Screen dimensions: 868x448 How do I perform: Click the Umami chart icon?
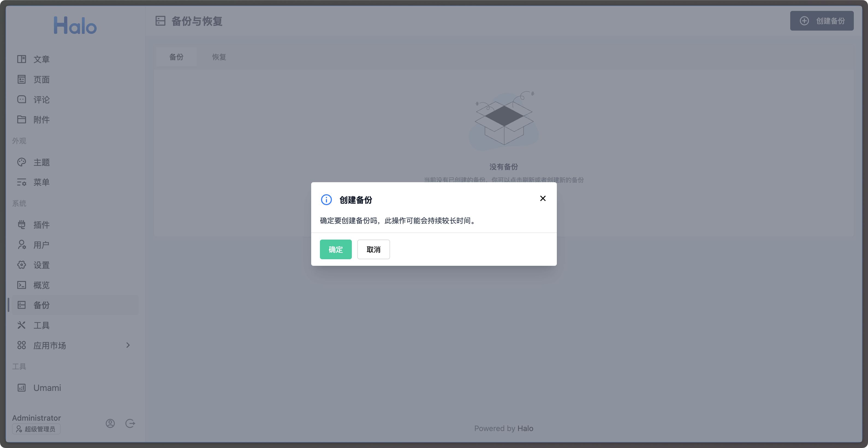click(22, 388)
